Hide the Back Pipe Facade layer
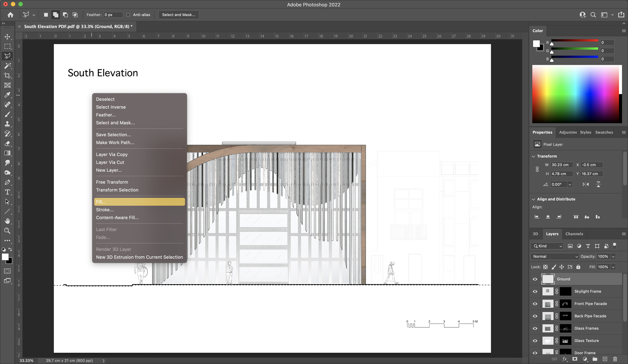The image size is (628, 364). [535, 316]
